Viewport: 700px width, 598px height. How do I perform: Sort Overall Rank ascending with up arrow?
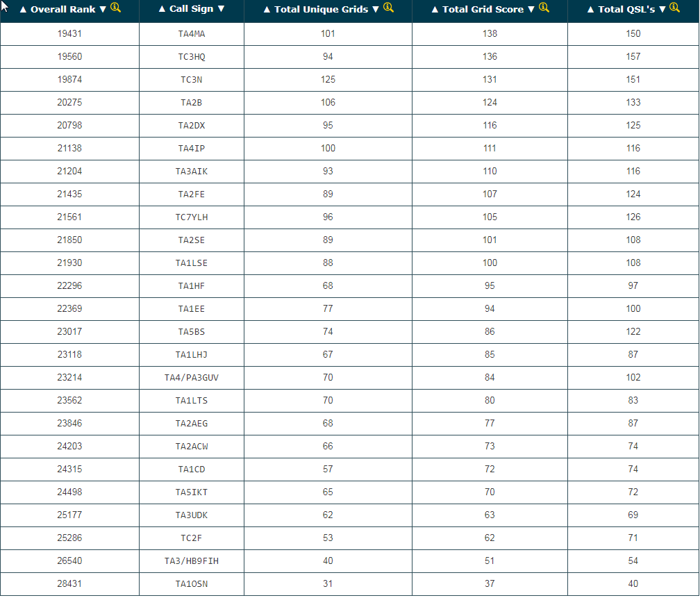pyautogui.click(x=23, y=10)
